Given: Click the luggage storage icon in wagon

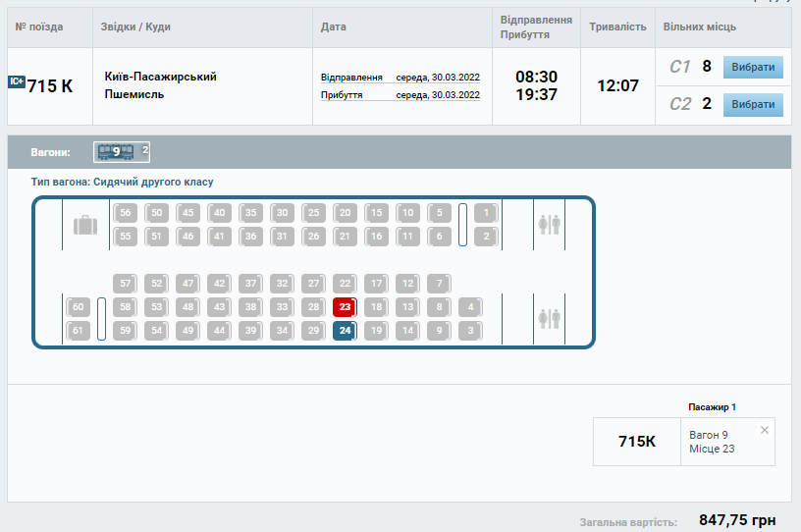Looking at the screenshot, I should pyautogui.click(x=85, y=225).
